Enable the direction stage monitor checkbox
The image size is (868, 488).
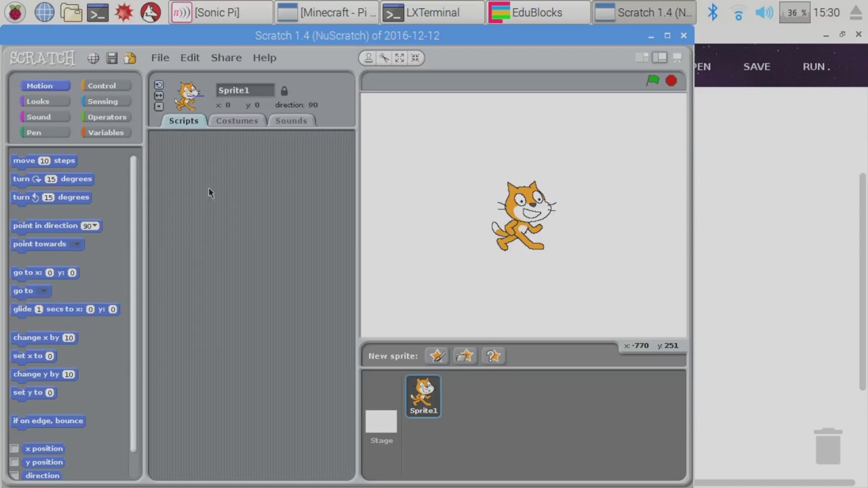(x=14, y=476)
